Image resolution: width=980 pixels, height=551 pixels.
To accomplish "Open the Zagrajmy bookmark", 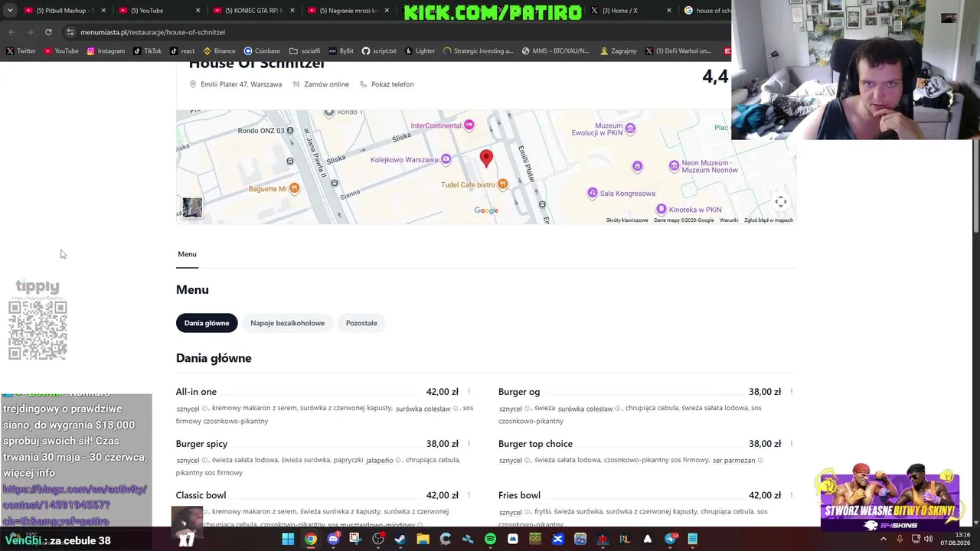I will click(619, 51).
